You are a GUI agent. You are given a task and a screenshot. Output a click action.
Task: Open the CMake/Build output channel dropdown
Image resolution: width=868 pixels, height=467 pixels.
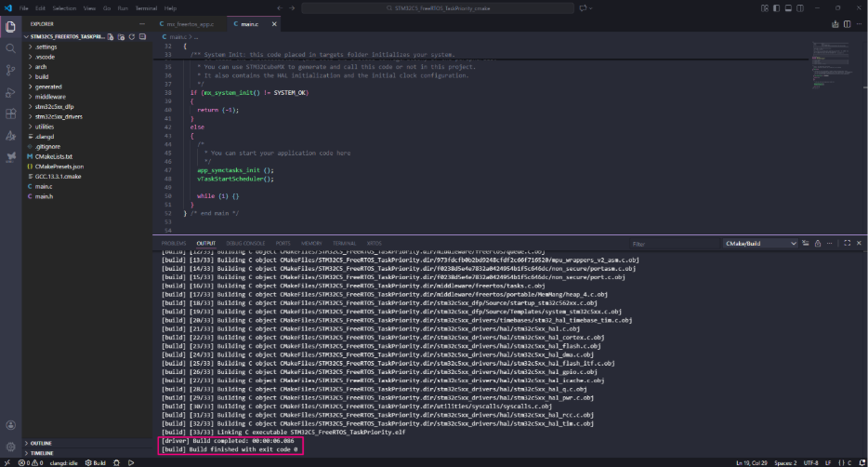tap(760, 243)
